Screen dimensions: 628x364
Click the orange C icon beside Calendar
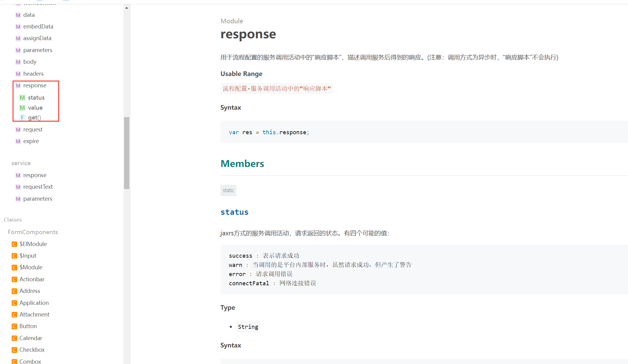pyautogui.click(x=14, y=338)
